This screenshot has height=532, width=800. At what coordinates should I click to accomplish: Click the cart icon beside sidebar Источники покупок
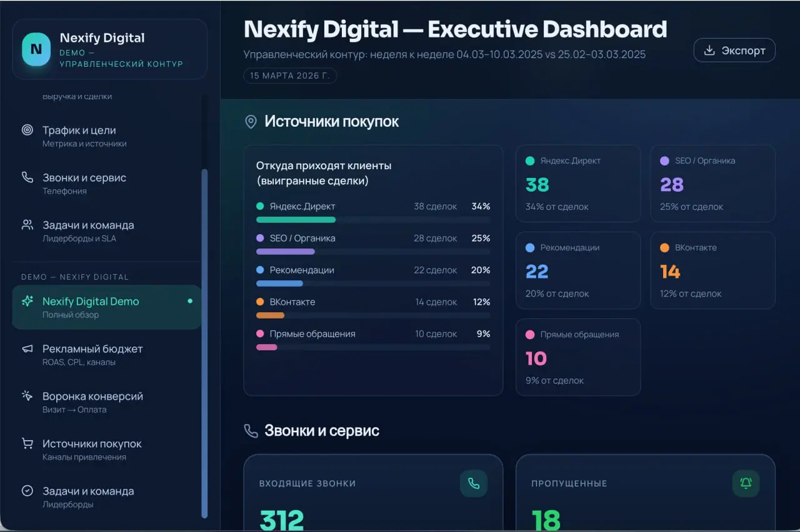(27, 443)
